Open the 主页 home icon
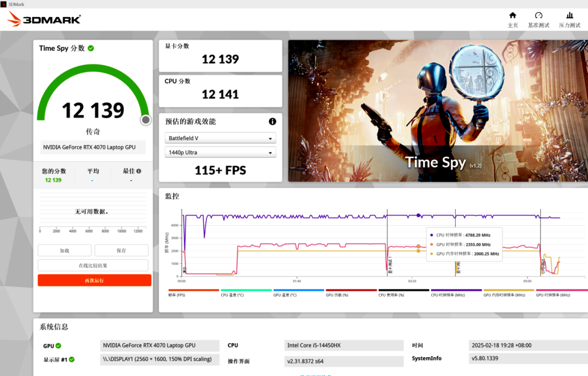The height and width of the screenshot is (376, 588). click(512, 15)
